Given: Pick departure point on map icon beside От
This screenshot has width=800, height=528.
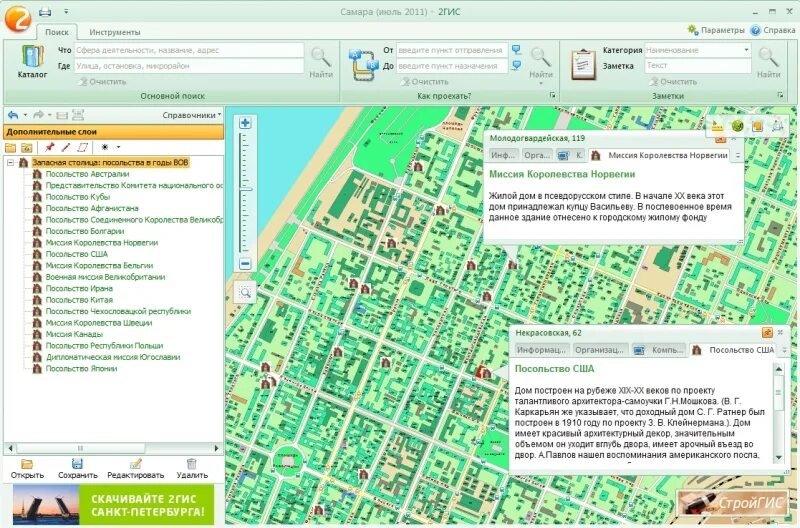Looking at the screenshot, I should click(516, 49).
